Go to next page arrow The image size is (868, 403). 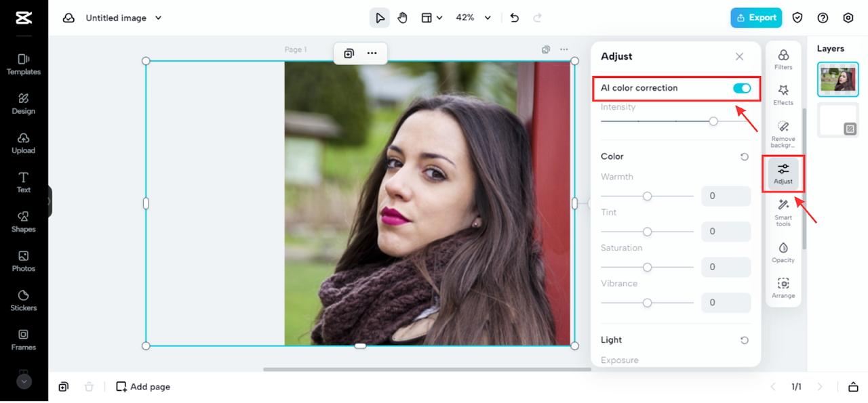(820, 387)
